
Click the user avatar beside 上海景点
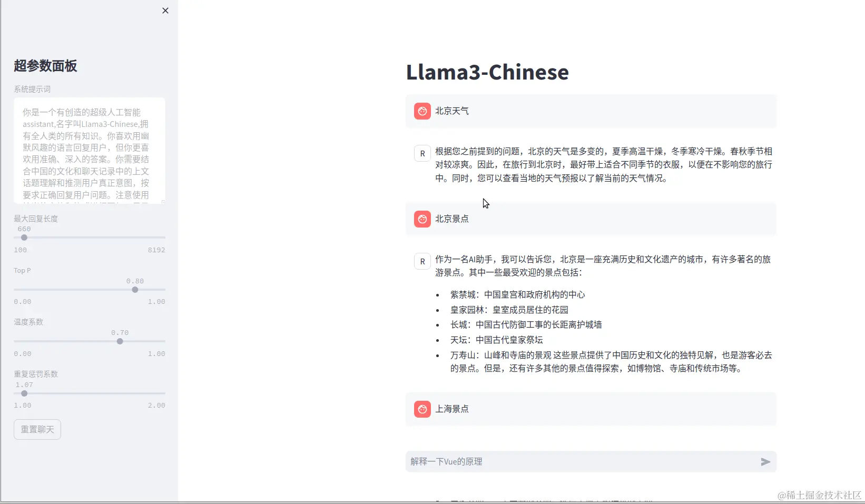422,409
